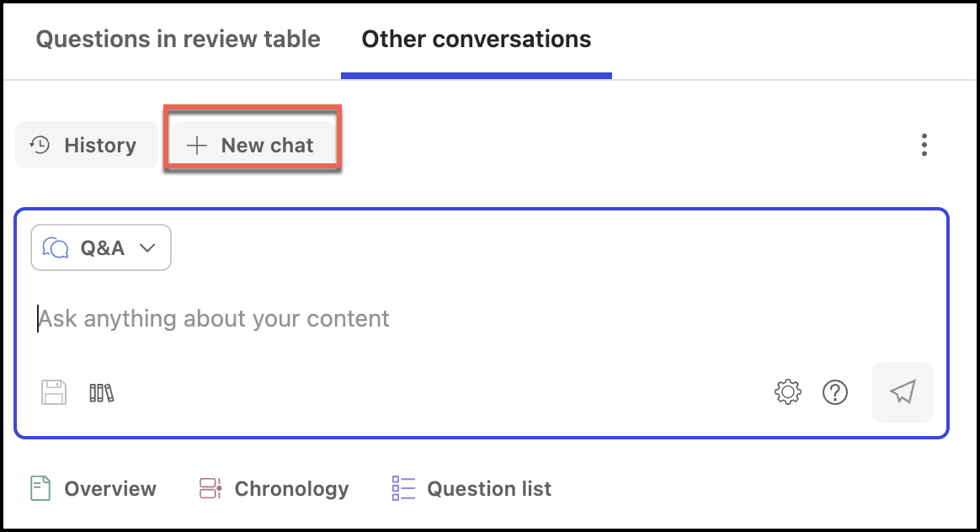Select the Other conversations tab

click(476, 39)
